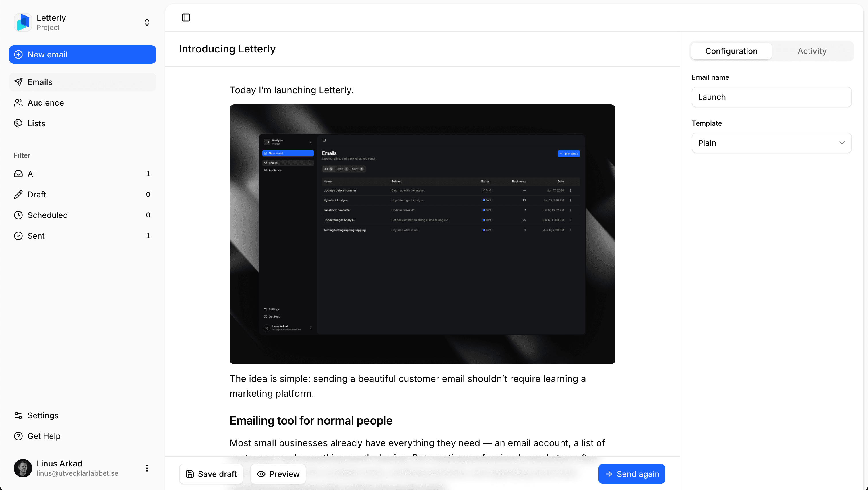Click the Template dropdown chevron arrow

(x=842, y=143)
